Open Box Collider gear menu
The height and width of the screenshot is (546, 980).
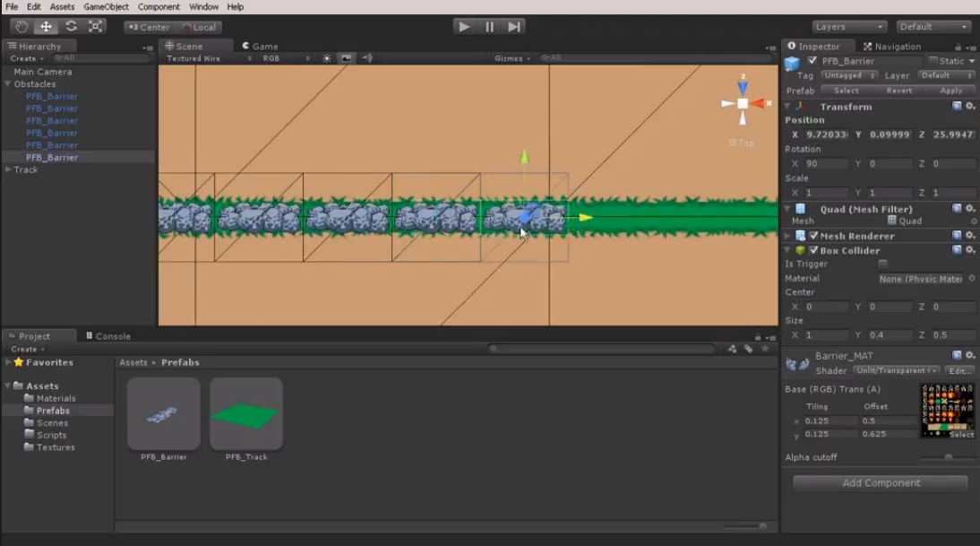tap(970, 250)
